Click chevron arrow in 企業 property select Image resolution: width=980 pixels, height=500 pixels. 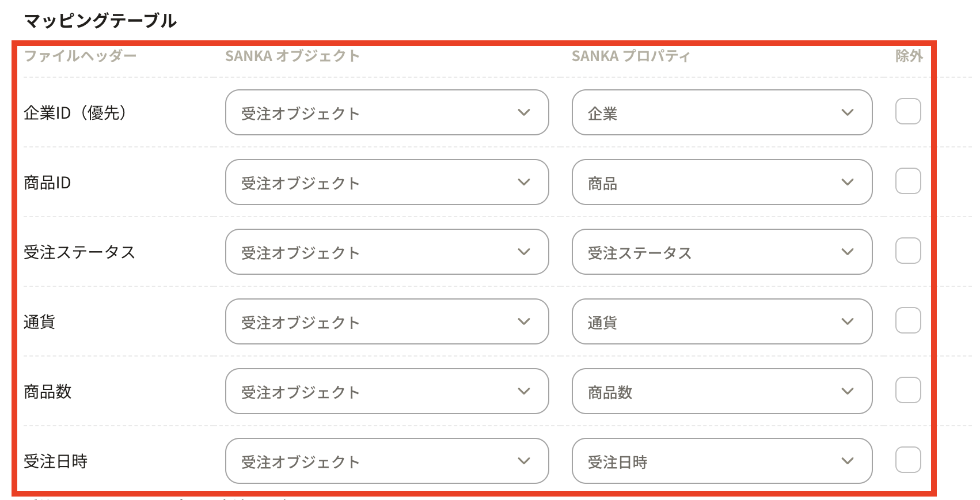(847, 112)
